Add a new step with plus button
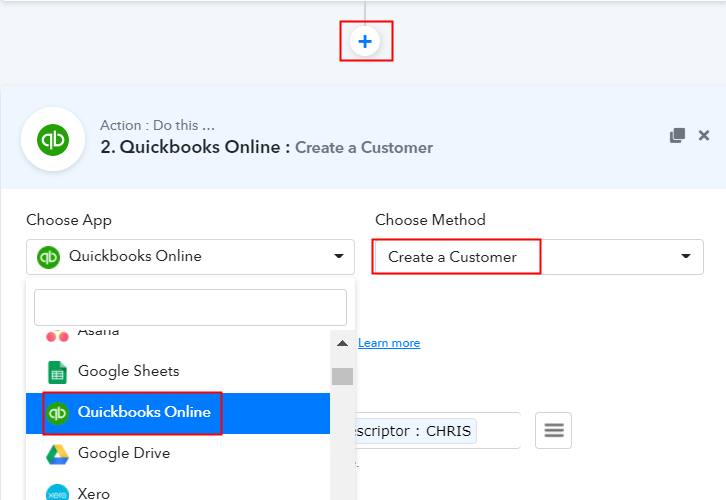The image size is (726, 500). click(x=365, y=41)
